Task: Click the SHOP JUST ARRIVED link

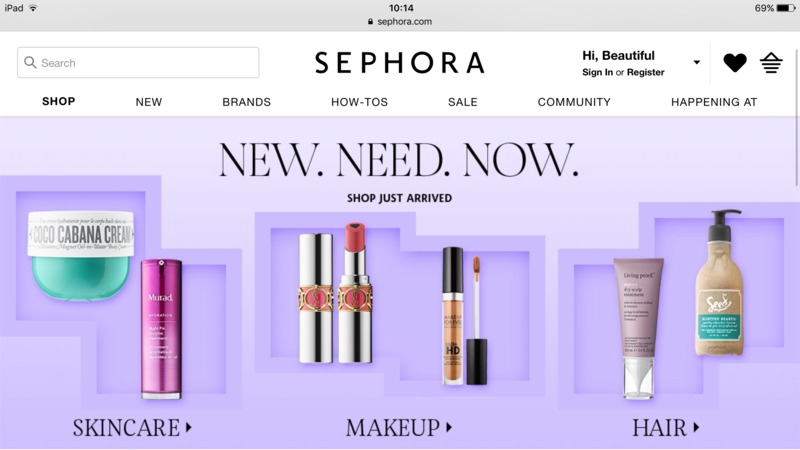Action: [x=399, y=198]
